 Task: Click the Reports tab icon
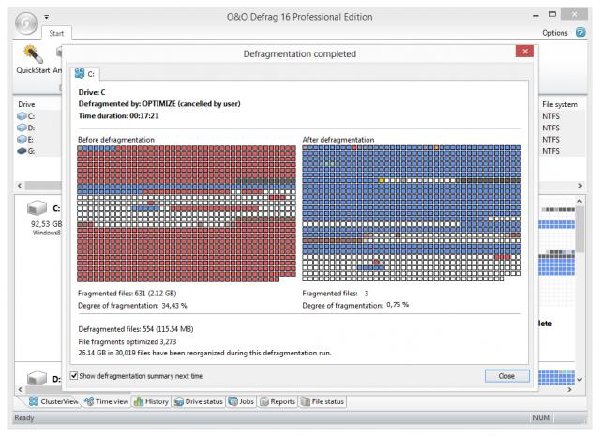coord(264,402)
